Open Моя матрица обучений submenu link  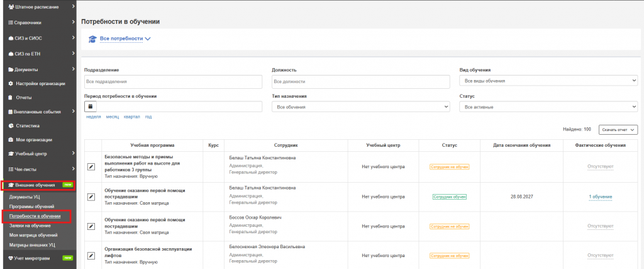coord(33,235)
